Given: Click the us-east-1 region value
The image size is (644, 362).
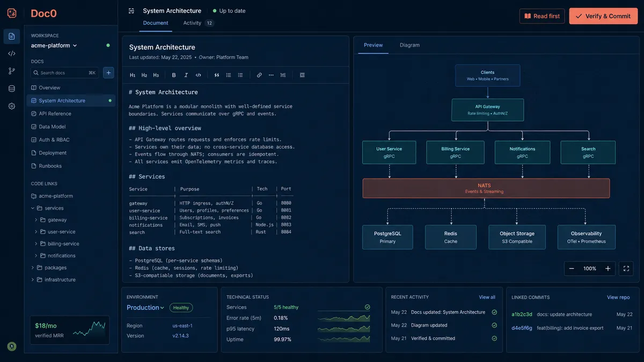Looking at the screenshot, I should pos(182,326).
